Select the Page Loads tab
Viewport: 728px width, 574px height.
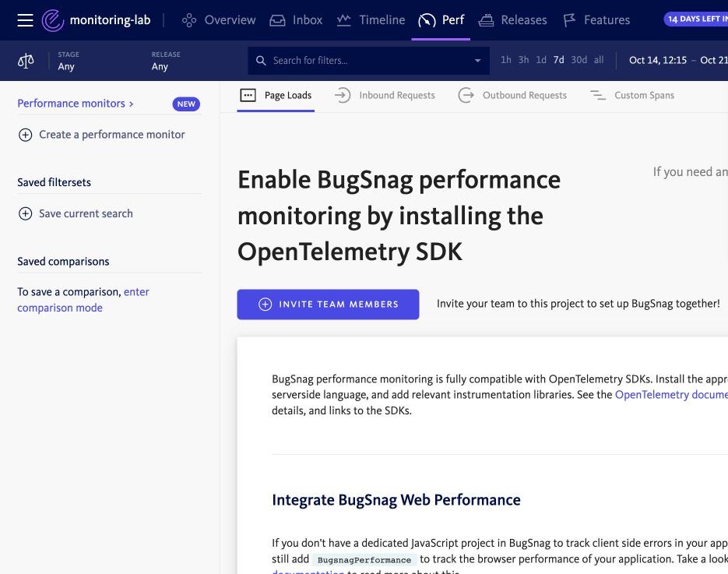point(276,96)
